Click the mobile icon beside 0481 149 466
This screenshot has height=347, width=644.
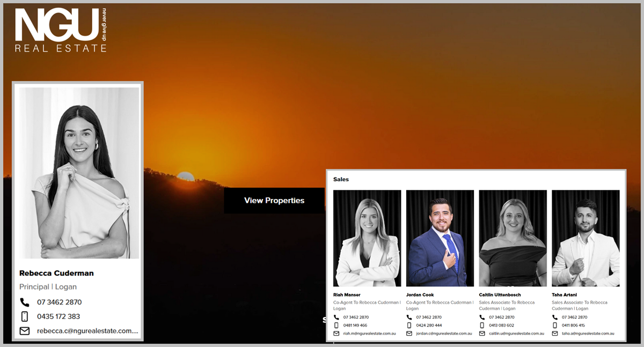[336, 325]
